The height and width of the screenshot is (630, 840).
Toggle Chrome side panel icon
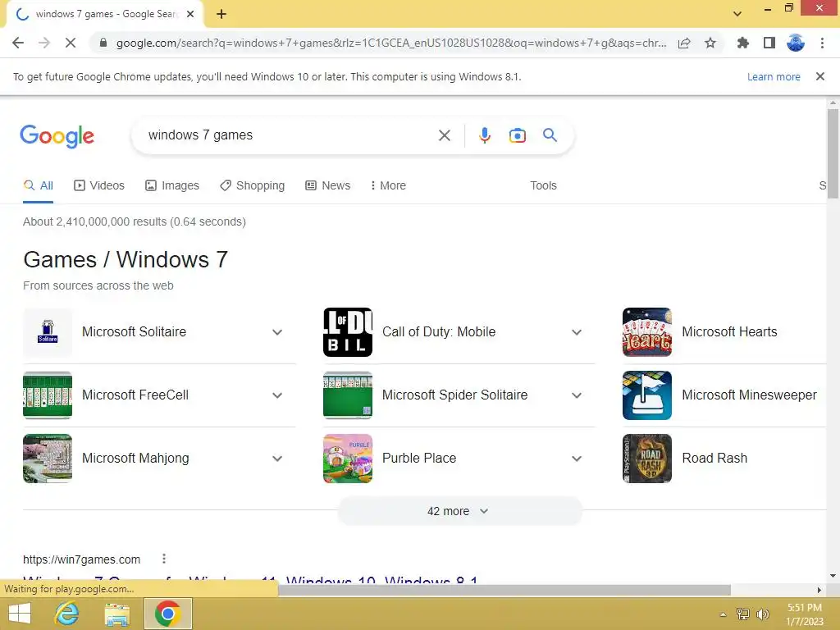point(769,43)
